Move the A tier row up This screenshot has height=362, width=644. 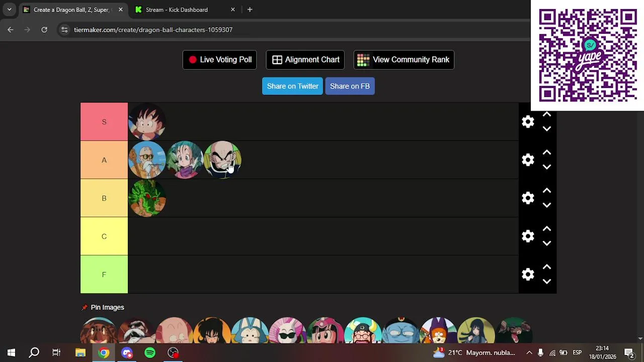pos(547,153)
